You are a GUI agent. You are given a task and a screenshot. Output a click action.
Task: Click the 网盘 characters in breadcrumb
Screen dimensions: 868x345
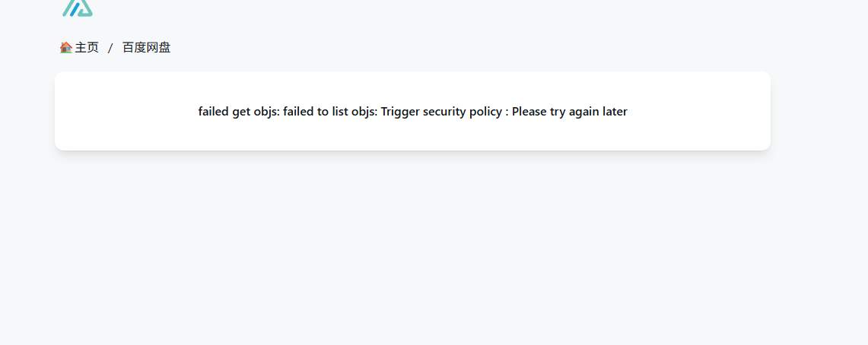click(158, 48)
